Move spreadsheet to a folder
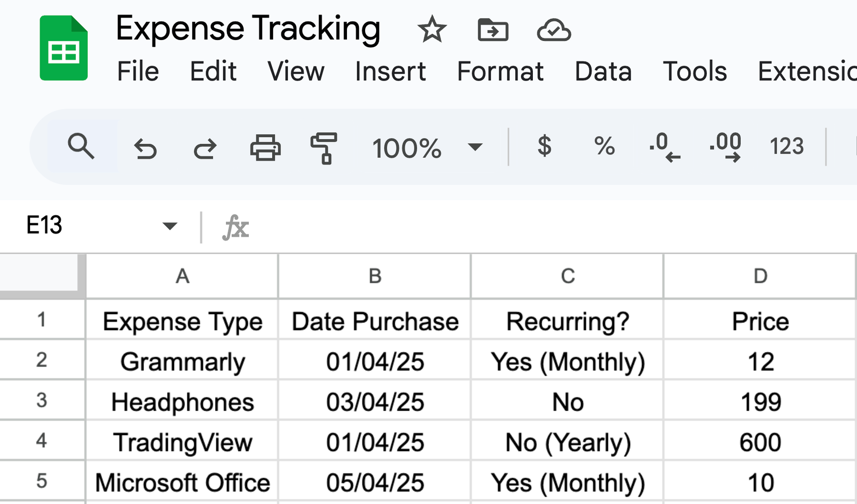Viewport: 857px width, 504px height. (493, 30)
